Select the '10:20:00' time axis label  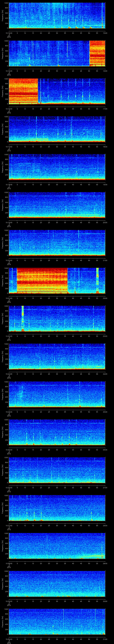coord(9,260)
